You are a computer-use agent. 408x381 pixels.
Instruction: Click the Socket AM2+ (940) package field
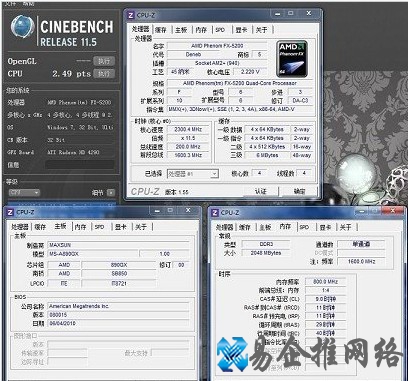(217, 63)
